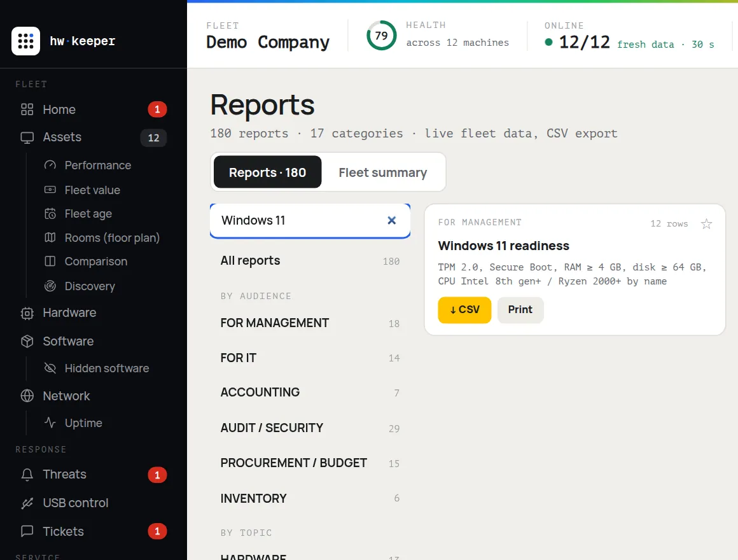The width and height of the screenshot is (738, 560).
Task: Open the Comparison page
Action: point(95,261)
